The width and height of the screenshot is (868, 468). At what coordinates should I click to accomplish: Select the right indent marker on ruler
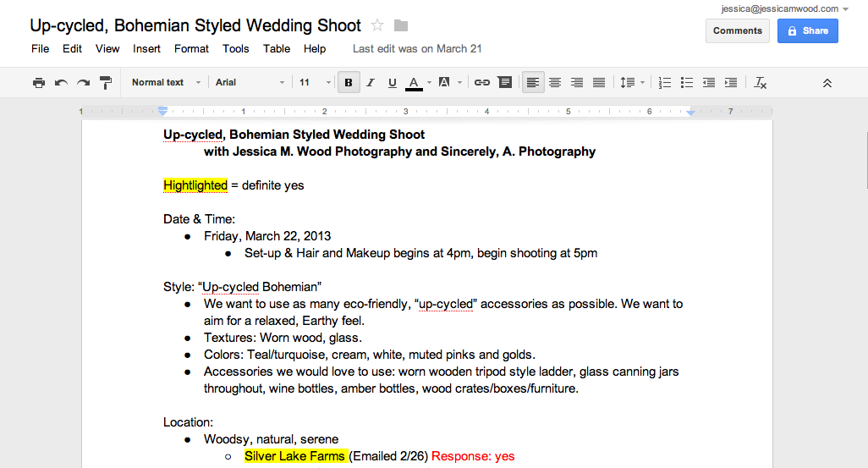click(690, 113)
